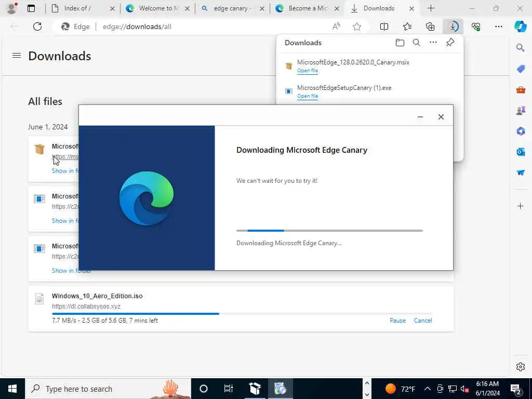Open the Windows Start menu

click(x=12, y=389)
